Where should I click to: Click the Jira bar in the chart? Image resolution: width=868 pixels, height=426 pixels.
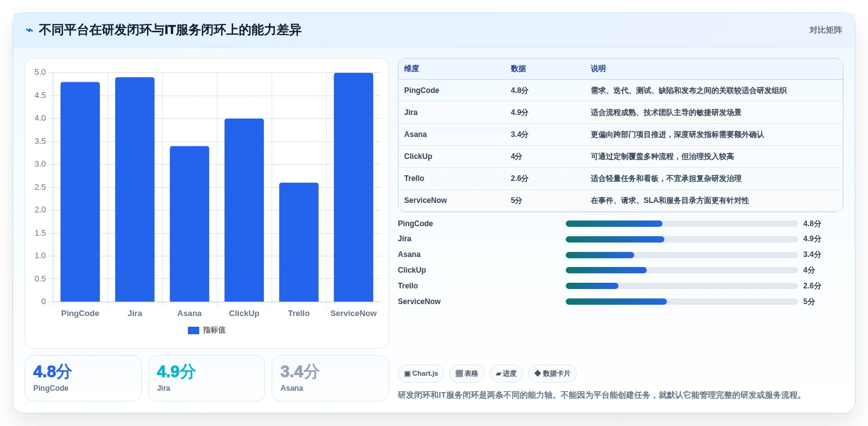point(135,189)
